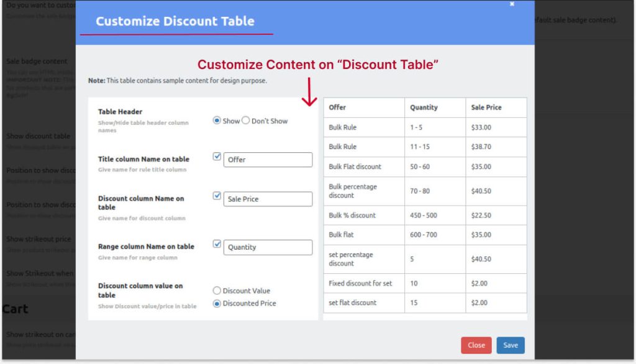
Task: Dismiss the dialog using the X icon
Action: (512, 4)
